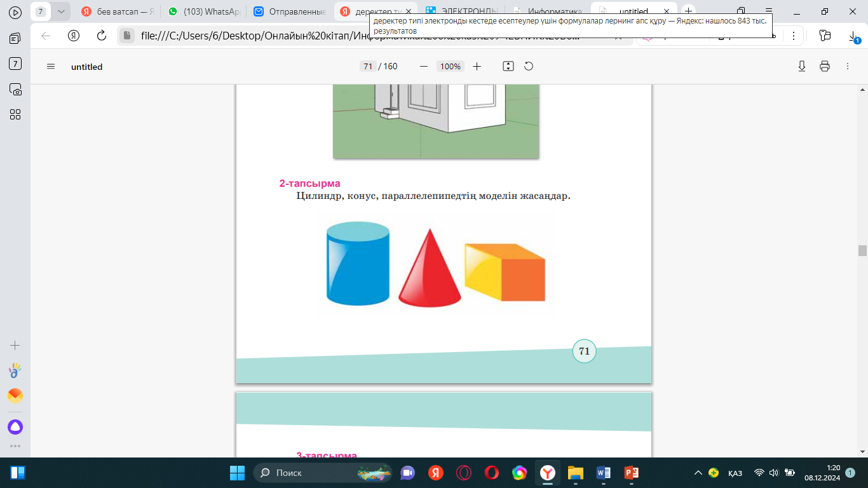The height and width of the screenshot is (488, 868).
Task: Edit the current page number field
Action: tap(367, 66)
